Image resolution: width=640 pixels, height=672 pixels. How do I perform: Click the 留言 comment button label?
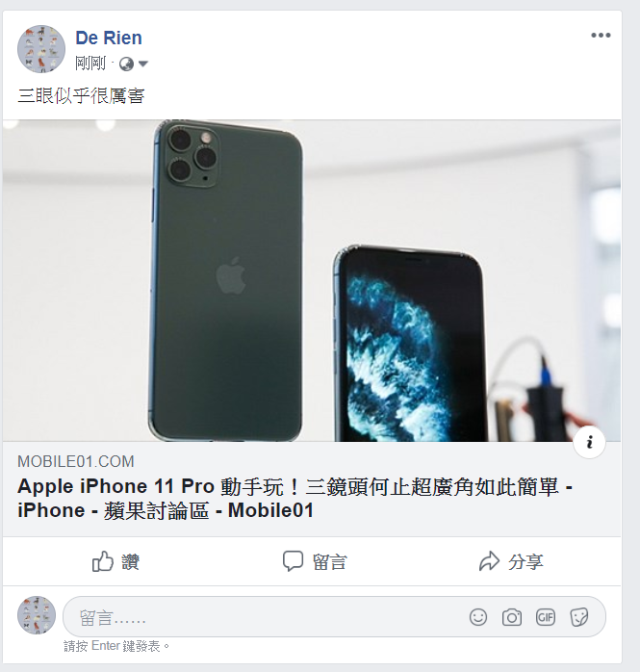(x=329, y=562)
